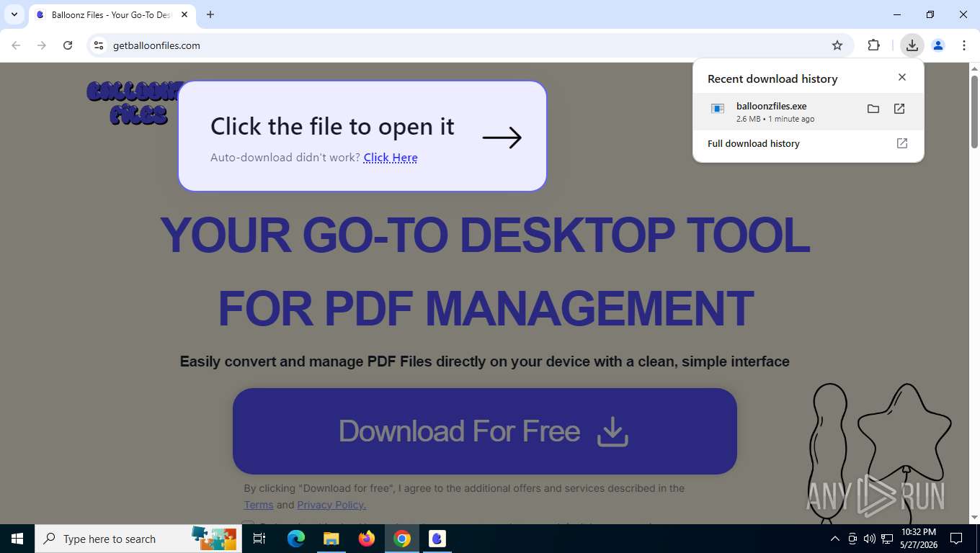Screen dimensions: 980x553
Task: Open a new browser tab
Action: pyautogui.click(x=210, y=14)
